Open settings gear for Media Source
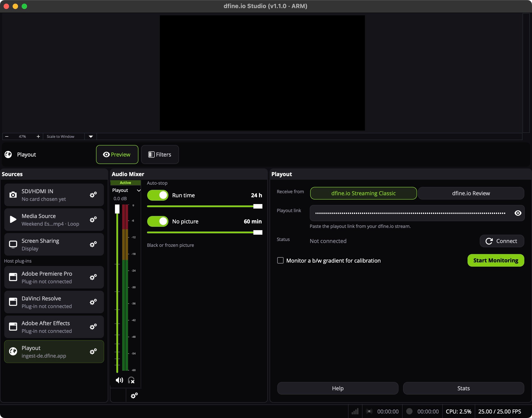 (x=93, y=220)
